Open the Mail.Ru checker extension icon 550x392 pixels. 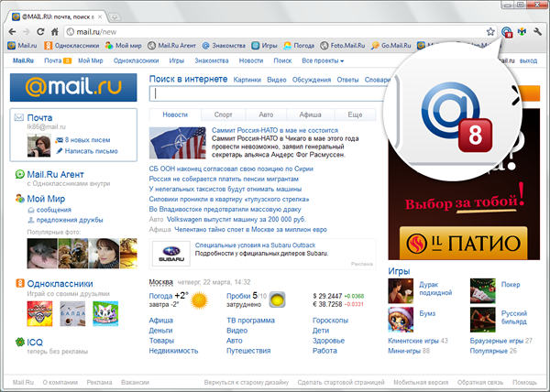[507, 32]
